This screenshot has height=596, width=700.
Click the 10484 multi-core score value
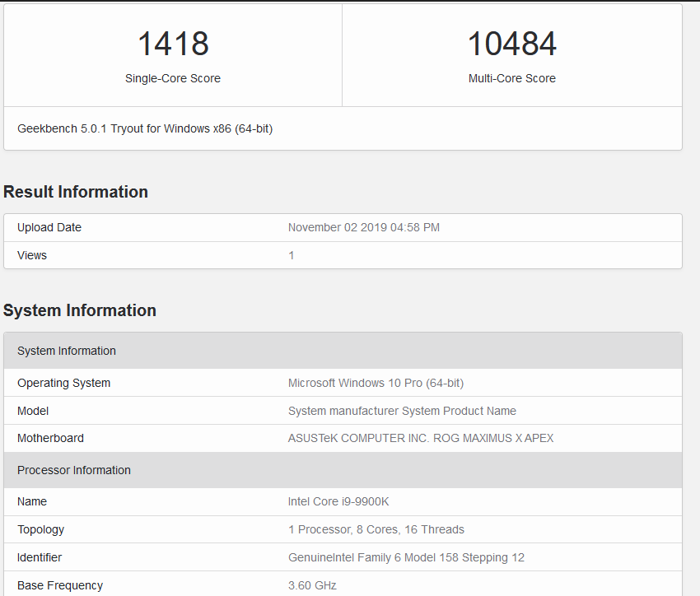point(511,44)
